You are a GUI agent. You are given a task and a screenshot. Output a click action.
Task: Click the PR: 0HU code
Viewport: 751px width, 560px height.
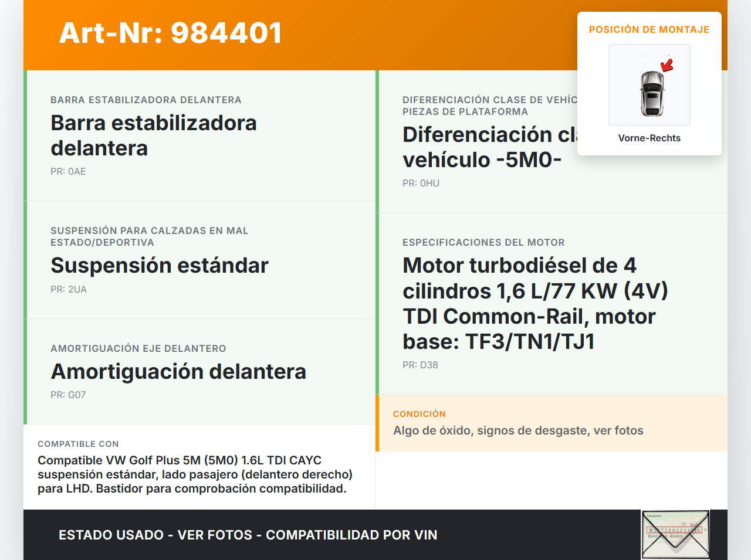421,183
